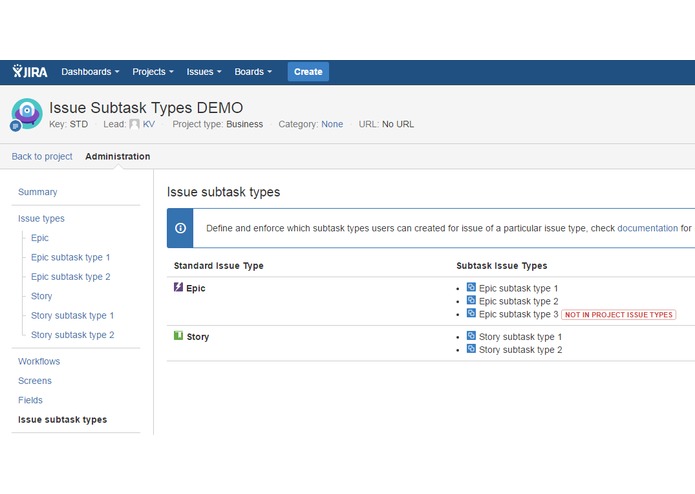The image size is (695, 494).
Task: Click the subtask icon beside Story subtask type 1 in the table
Action: (471, 335)
